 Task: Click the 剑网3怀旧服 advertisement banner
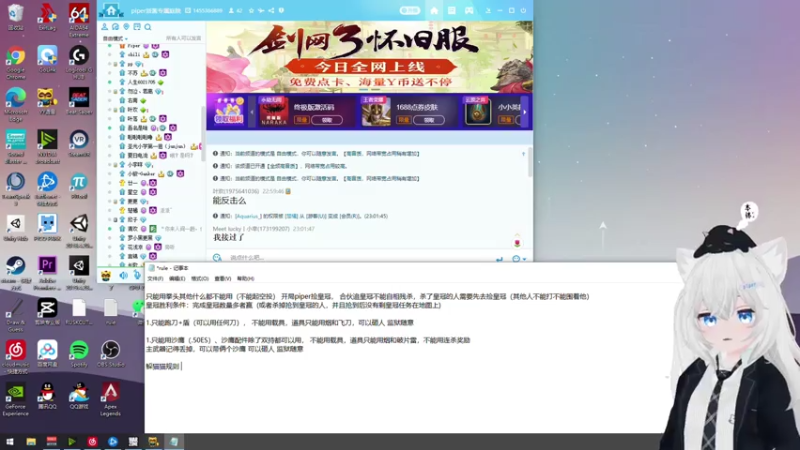[369, 56]
